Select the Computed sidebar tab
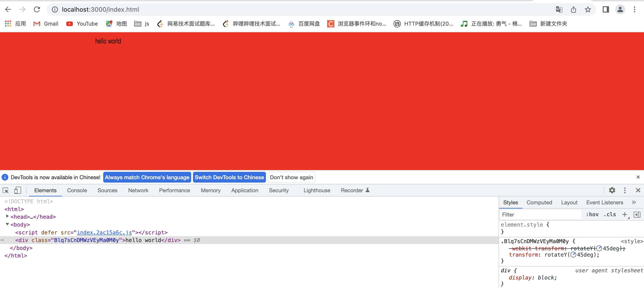This screenshot has height=288, width=644. click(x=539, y=203)
